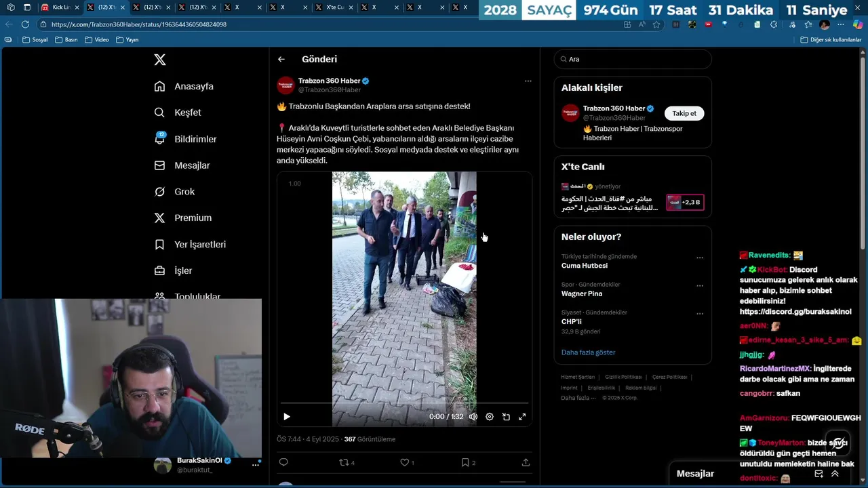This screenshot has height=488, width=868.
Task: Open the +2,3 B live viewers thumbnail
Action: coord(684,202)
